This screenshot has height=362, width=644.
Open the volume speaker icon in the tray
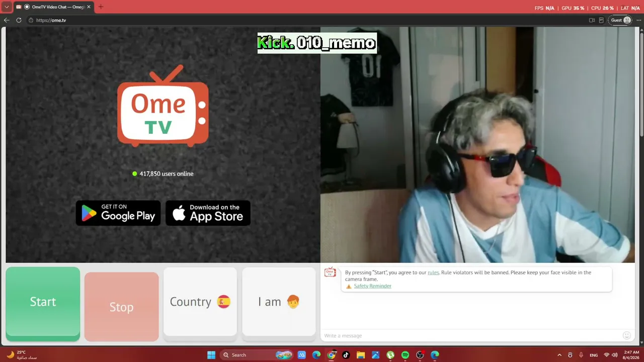click(614, 355)
